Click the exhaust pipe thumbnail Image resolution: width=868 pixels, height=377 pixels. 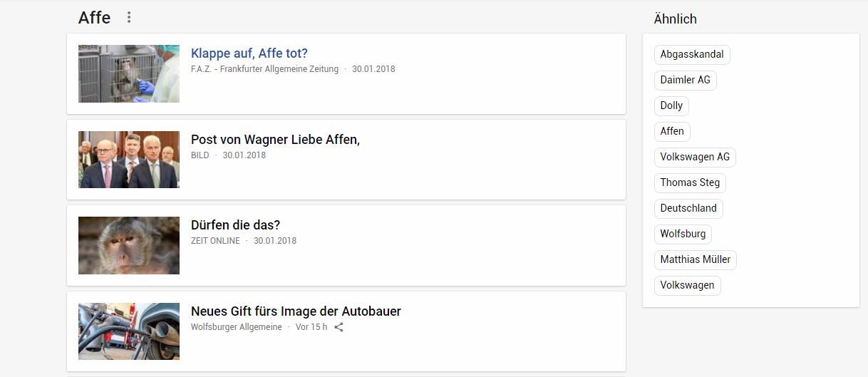129,331
